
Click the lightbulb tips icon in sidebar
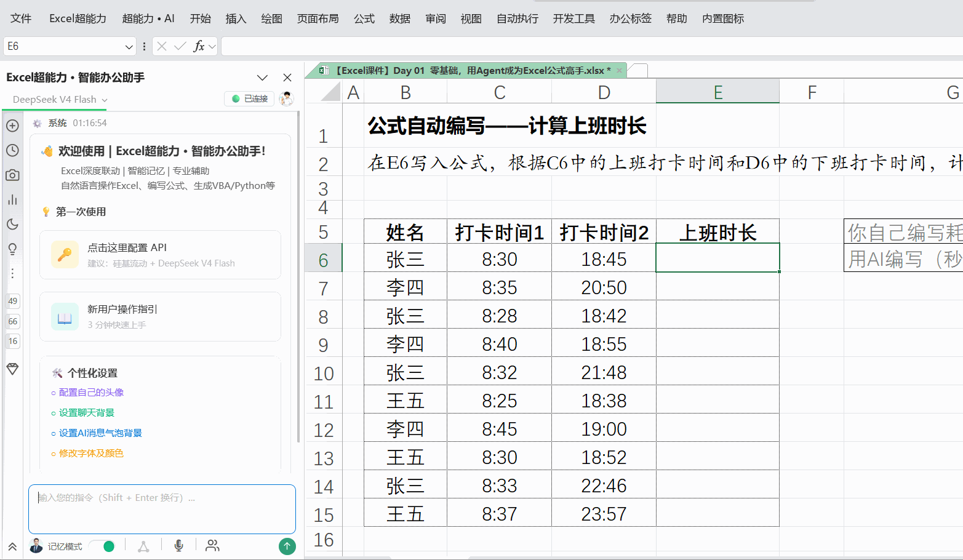click(x=12, y=249)
